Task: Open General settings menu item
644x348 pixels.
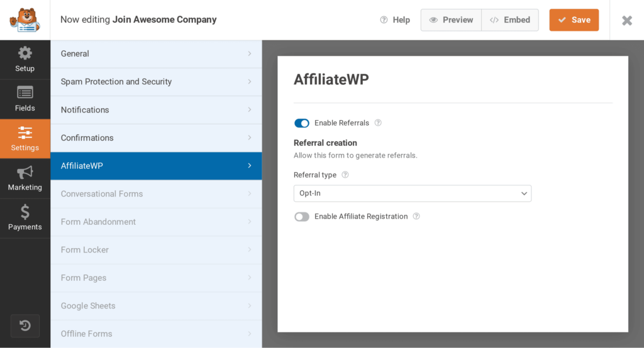Action: 156,54
